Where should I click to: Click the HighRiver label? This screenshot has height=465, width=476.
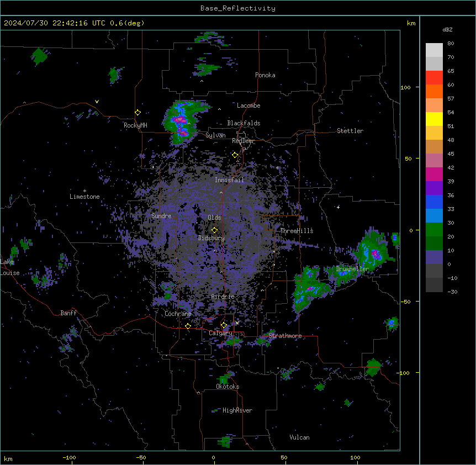pyautogui.click(x=237, y=410)
